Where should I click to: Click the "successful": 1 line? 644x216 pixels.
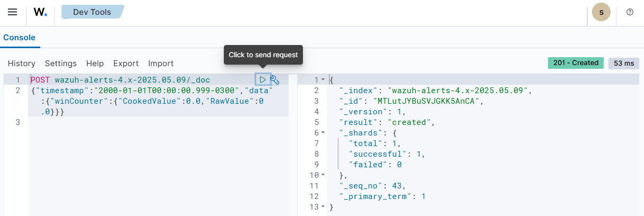pyautogui.click(x=387, y=154)
